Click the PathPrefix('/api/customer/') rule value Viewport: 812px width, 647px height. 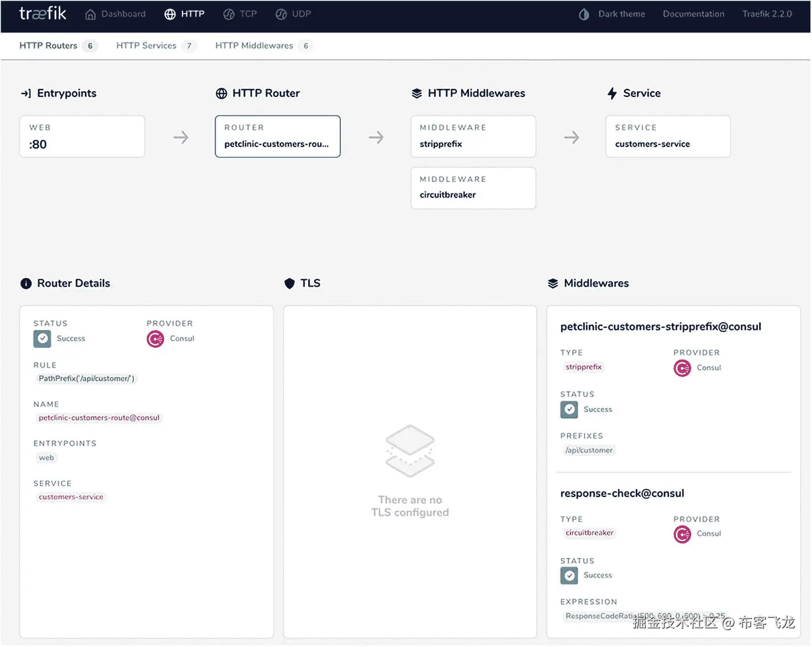tap(86, 379)
